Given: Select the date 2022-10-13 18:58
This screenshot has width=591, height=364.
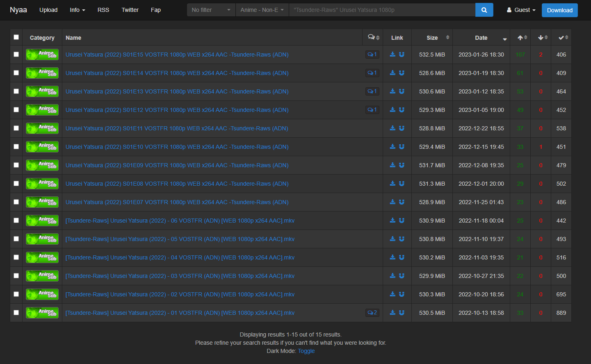Looking at the screenshot, I should click(481, 313).
